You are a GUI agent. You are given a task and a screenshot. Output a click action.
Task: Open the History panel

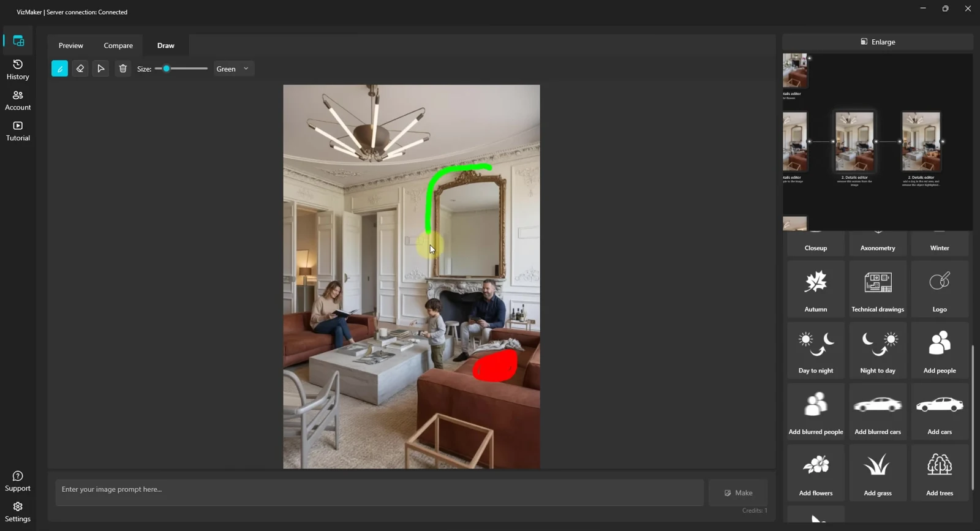(18, 70)
